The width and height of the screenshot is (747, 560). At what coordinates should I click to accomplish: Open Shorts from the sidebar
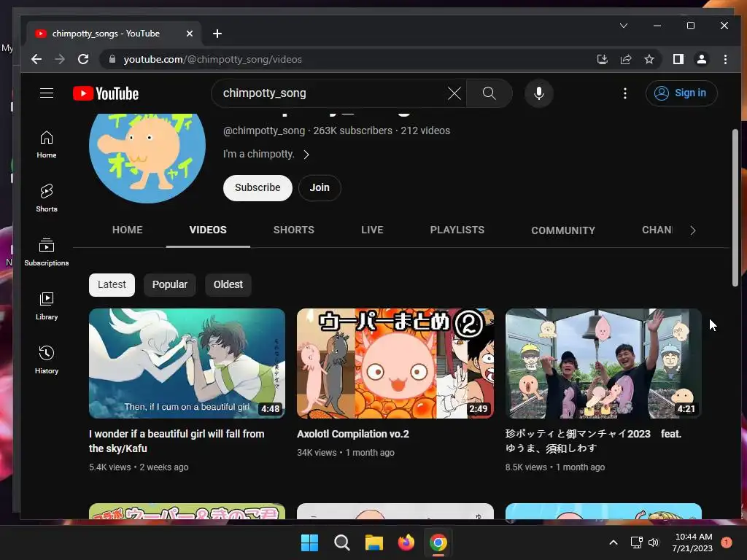click(x=47, y=198)
